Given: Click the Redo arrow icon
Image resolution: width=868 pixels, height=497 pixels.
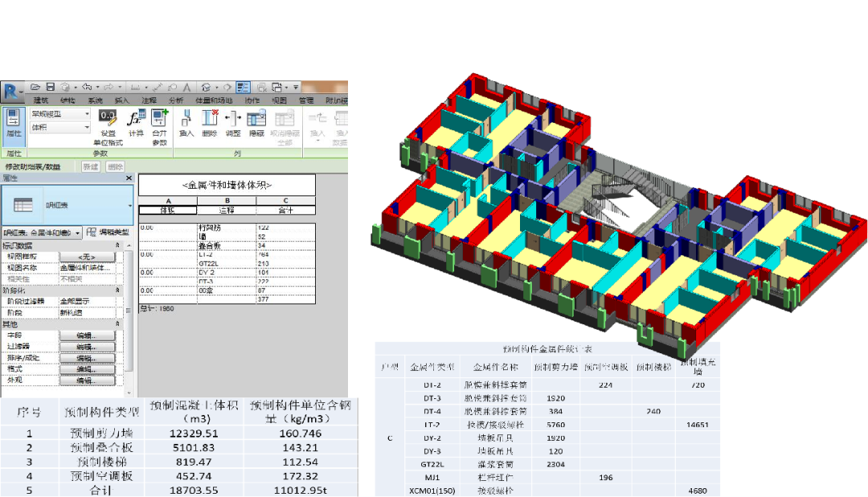Looking at the screenshot, I should pyautogui.click(x=108, y=88).
